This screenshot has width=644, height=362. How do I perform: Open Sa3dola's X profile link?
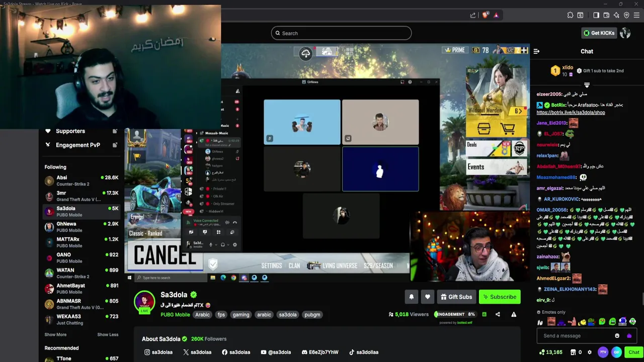197,352
